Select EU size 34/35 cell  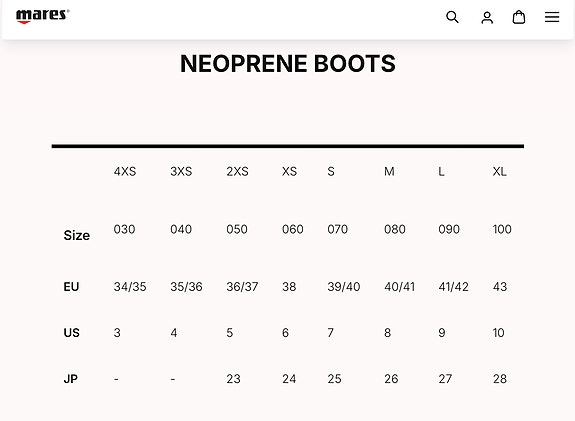[x=130, y=286]
